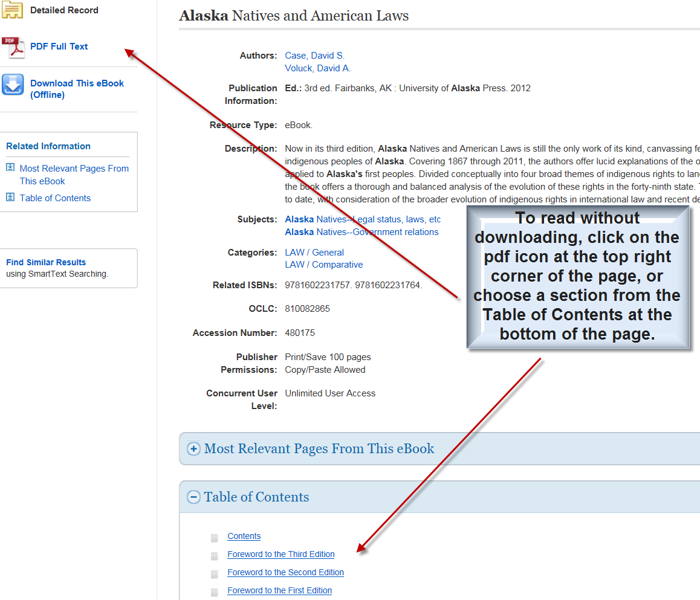Open the PDF Full Text link
The height and width of the screenshot is (600, 700).
click(x=59, y=47)
